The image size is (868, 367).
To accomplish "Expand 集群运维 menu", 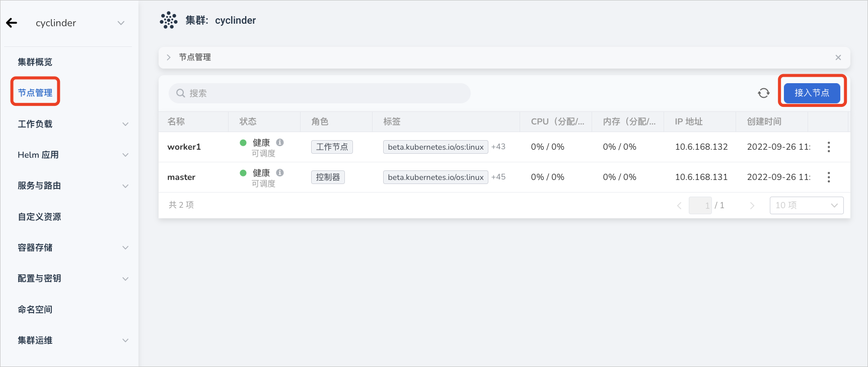I will 125,340.
